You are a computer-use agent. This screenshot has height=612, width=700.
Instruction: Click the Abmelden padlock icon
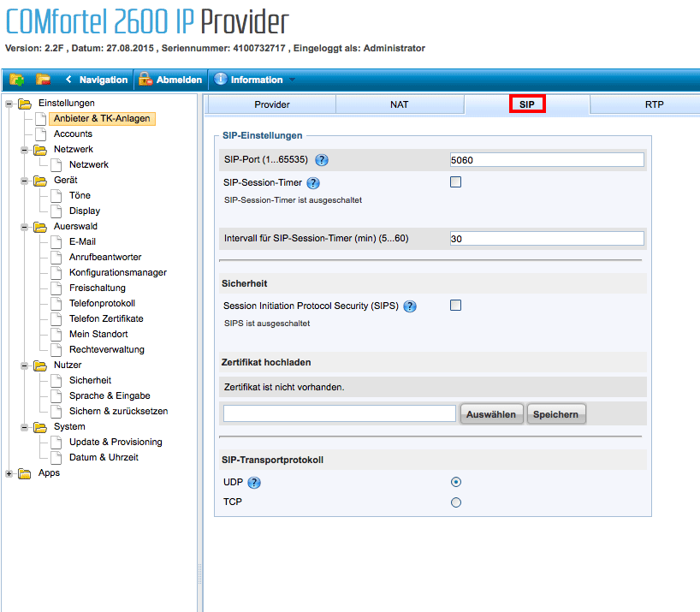145,80
